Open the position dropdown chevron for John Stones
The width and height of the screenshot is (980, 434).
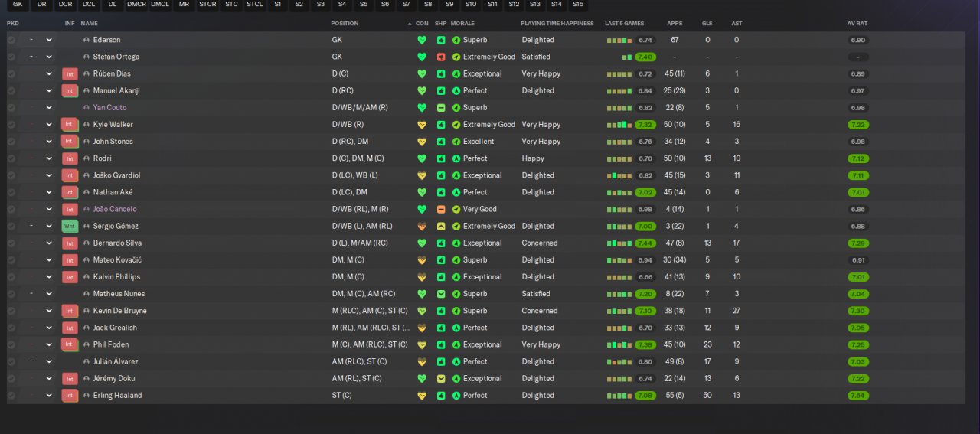pos(49,142)
